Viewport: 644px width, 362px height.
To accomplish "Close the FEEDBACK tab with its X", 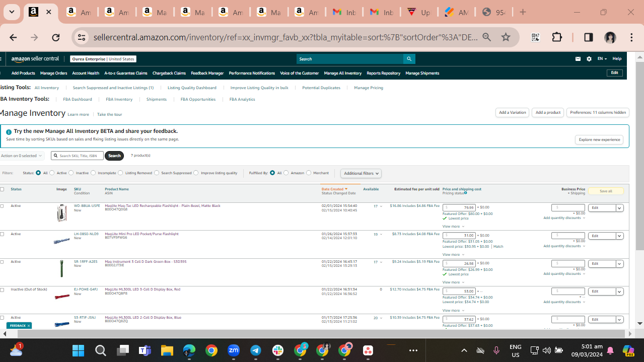I will (x=29, y=326).
